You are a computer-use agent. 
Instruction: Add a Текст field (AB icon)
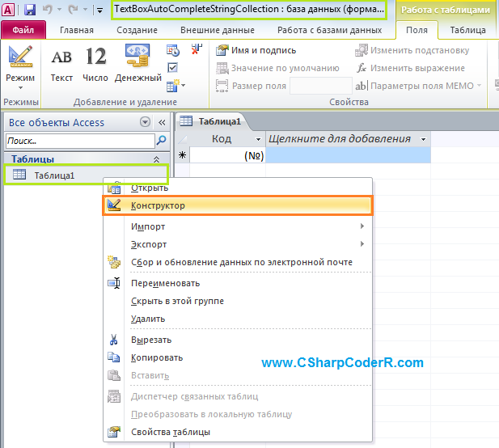pos(61,64)
